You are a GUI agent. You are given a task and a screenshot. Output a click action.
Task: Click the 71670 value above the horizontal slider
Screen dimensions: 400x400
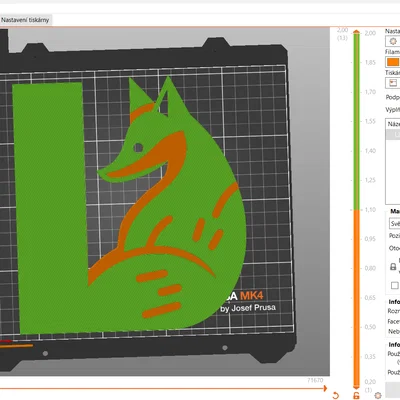315,380
